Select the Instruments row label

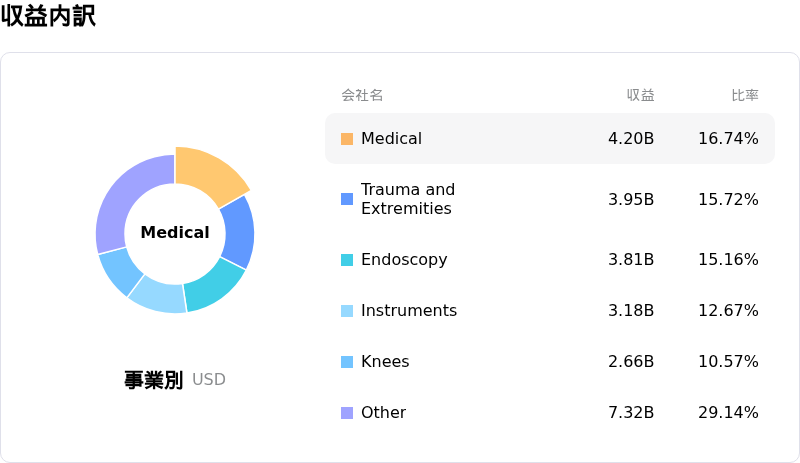point(409,310)
